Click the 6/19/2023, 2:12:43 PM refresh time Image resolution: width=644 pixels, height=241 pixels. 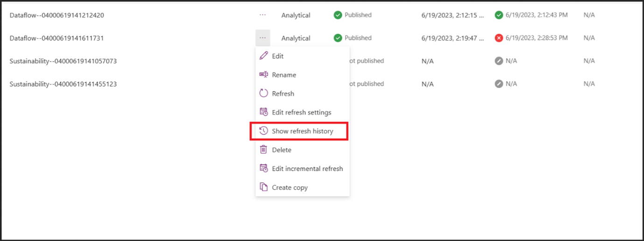point(537,15)
